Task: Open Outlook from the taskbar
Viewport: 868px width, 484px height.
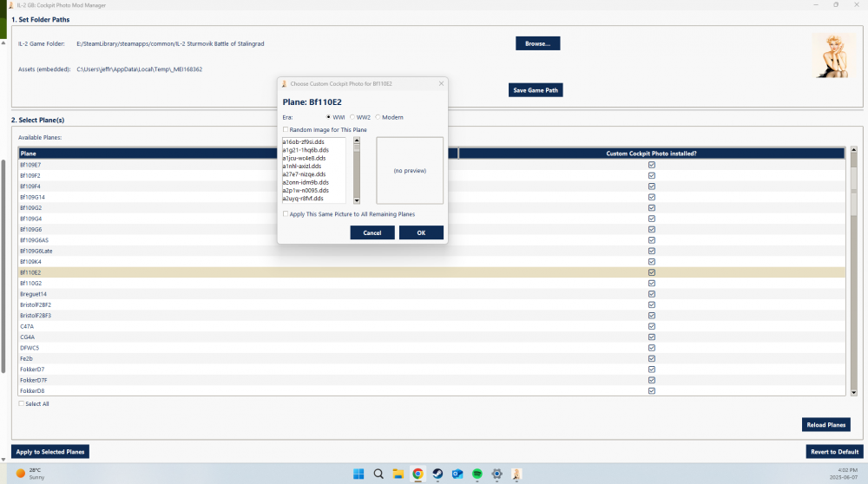Action: coord(457,474)
